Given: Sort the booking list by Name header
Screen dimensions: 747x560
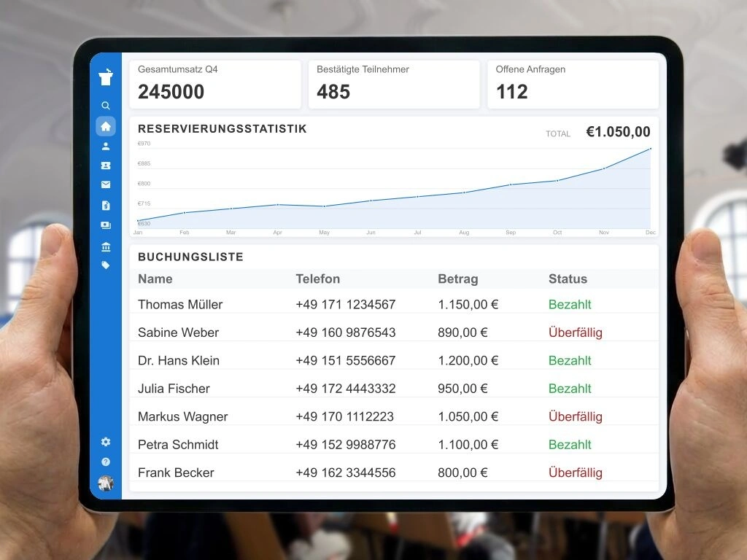Looking at the screenshot, I should click(155, 279).
